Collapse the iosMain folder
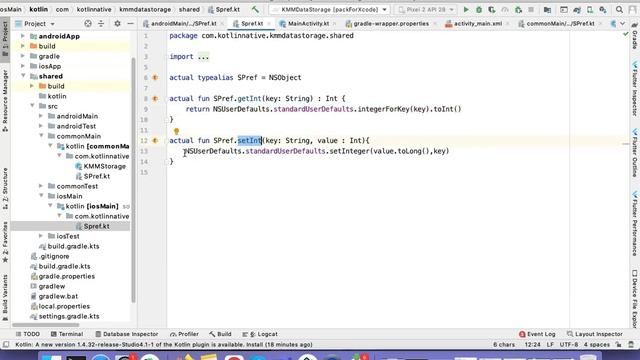This screenshot has width=640, height=360. point(41,196)
